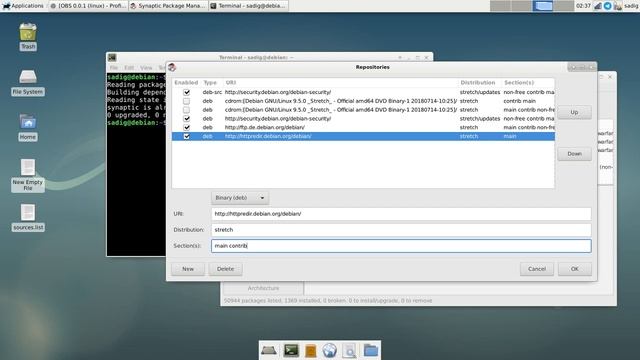Screen dimensions: 640x360
Task: Open the View menu in Terminal window
Action: tap(146, 68)
